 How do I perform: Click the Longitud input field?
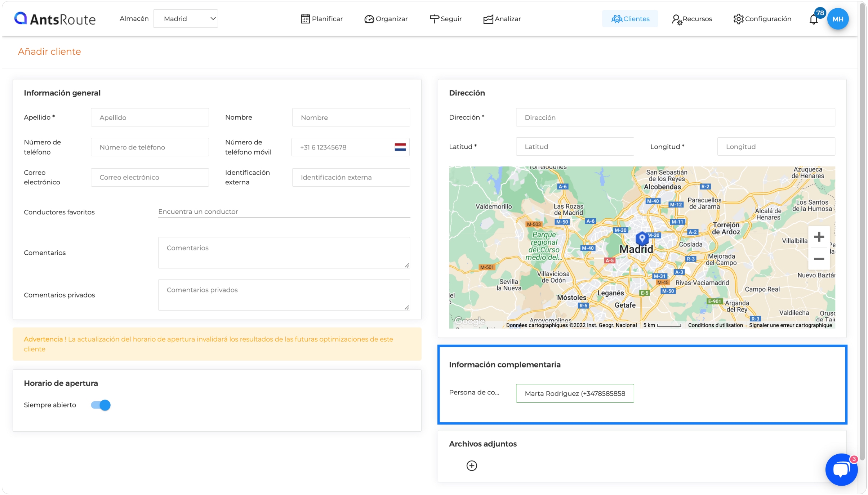click(x=776, y=147)
